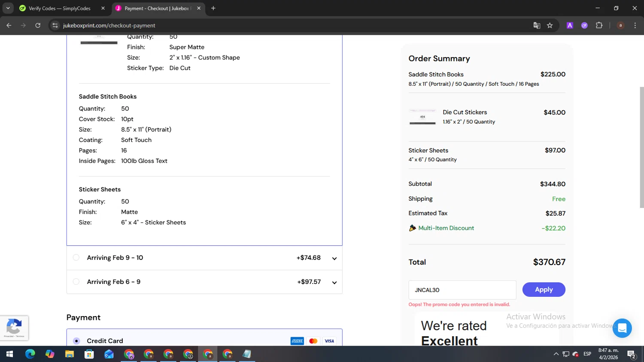The width and height of the screenshot is (644, 362).
Task: Switch to the Verify Codes — SimplyCodes tab
Action: 62,8
